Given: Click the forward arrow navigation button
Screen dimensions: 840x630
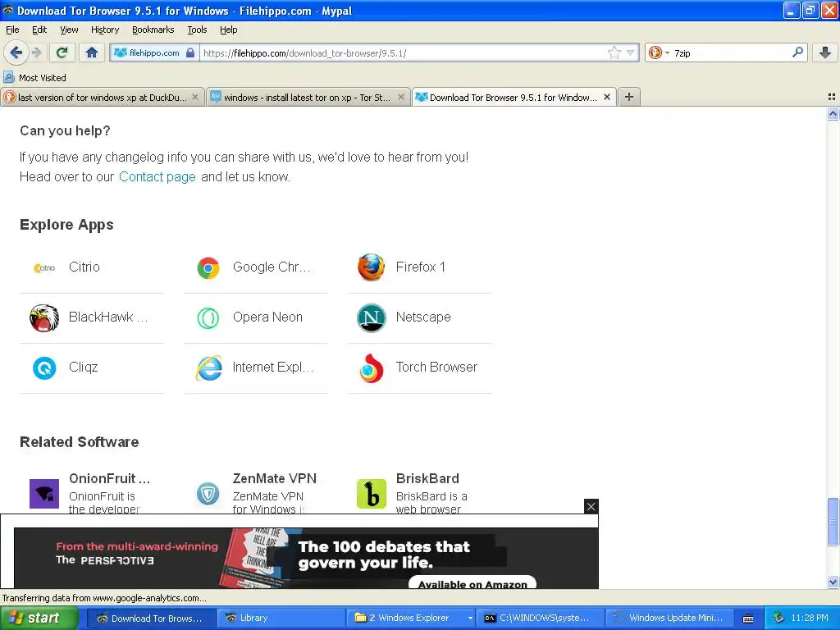Looking at the screenshot, I should coord(36,52).
